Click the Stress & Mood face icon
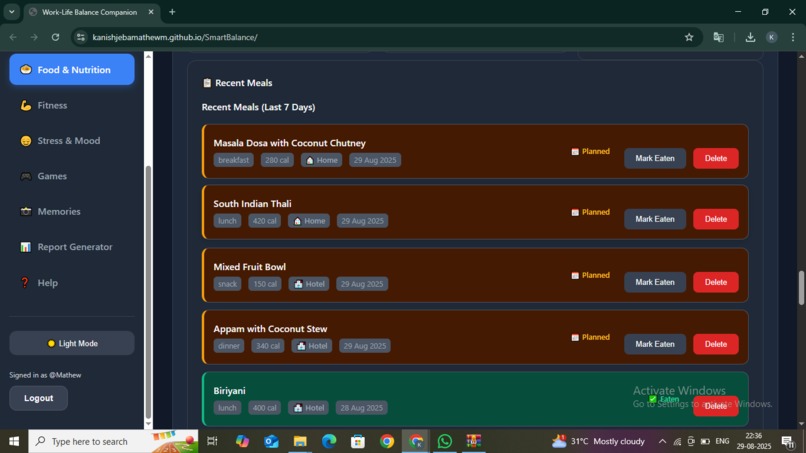 pyautogui.click(x=26, y=141)
